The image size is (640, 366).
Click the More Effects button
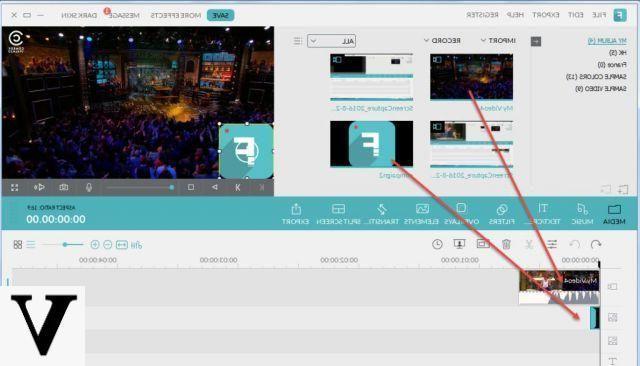[x=176, y=15]
